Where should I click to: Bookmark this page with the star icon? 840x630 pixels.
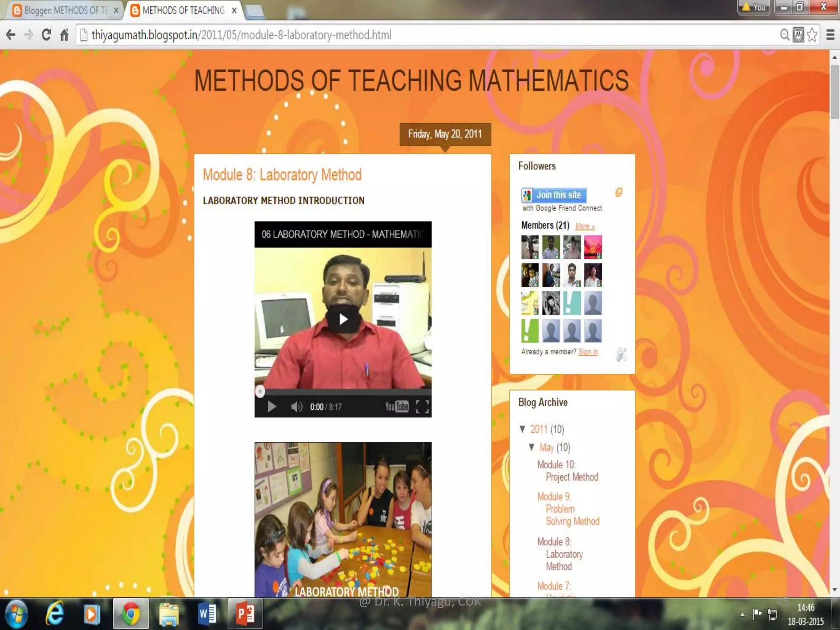tap(812, 35)
